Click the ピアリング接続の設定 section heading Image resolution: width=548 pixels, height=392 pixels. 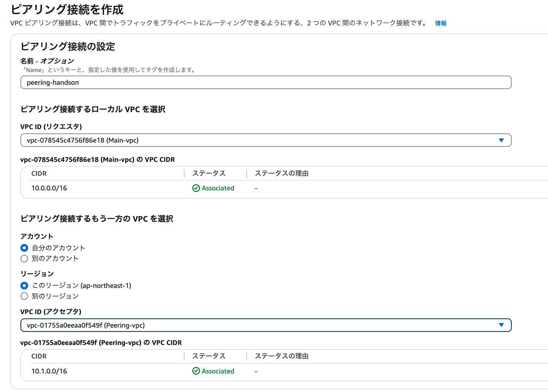[68, 47]
